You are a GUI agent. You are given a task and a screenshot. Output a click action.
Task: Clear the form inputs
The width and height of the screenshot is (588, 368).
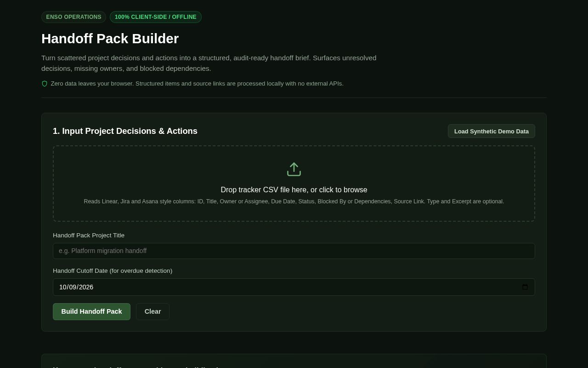[x=153, y=311]
